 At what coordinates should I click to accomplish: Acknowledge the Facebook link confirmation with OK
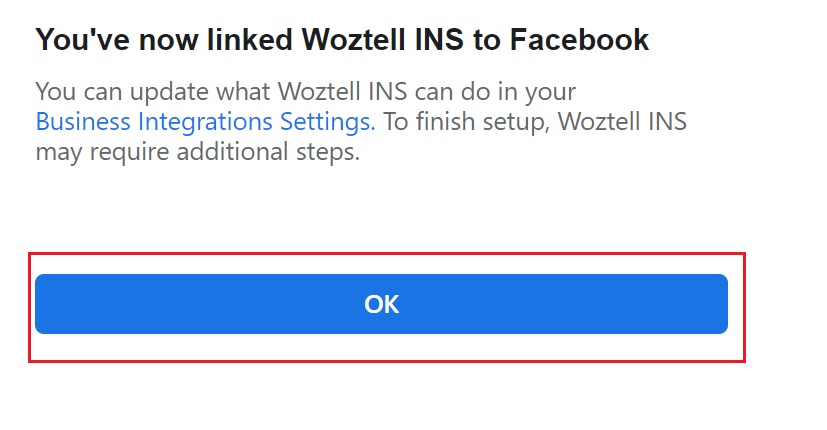point(381,304)
